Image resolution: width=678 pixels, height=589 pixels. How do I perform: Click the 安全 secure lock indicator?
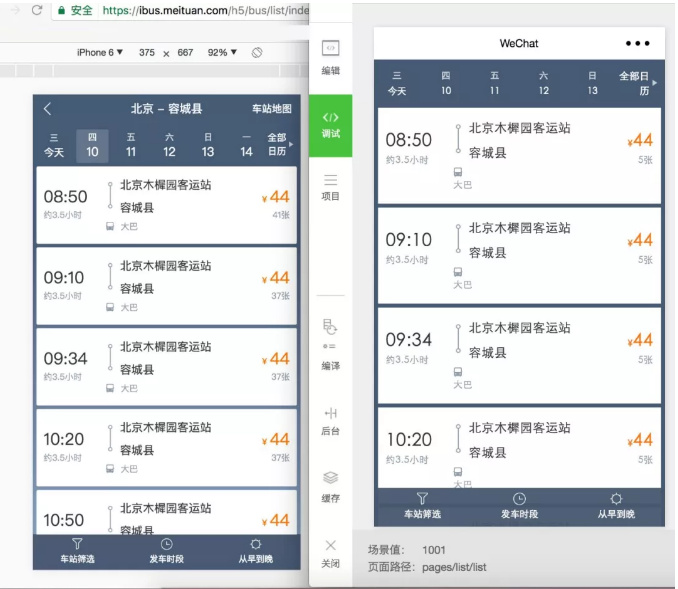click(x=75, y=10)
